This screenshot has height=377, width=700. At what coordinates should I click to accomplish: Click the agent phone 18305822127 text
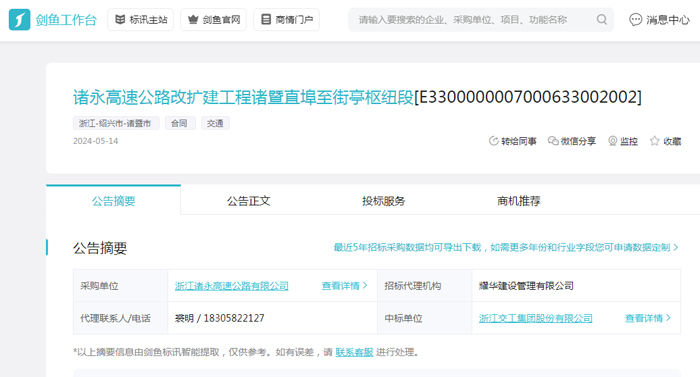pos(234,318)
